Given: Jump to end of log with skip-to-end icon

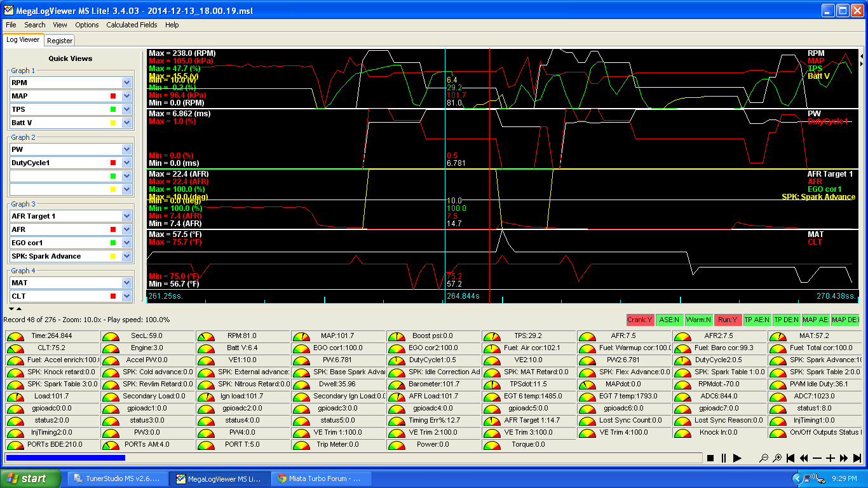Looking at the screenshot, I should pyautogui.click(x=858, y=457).
